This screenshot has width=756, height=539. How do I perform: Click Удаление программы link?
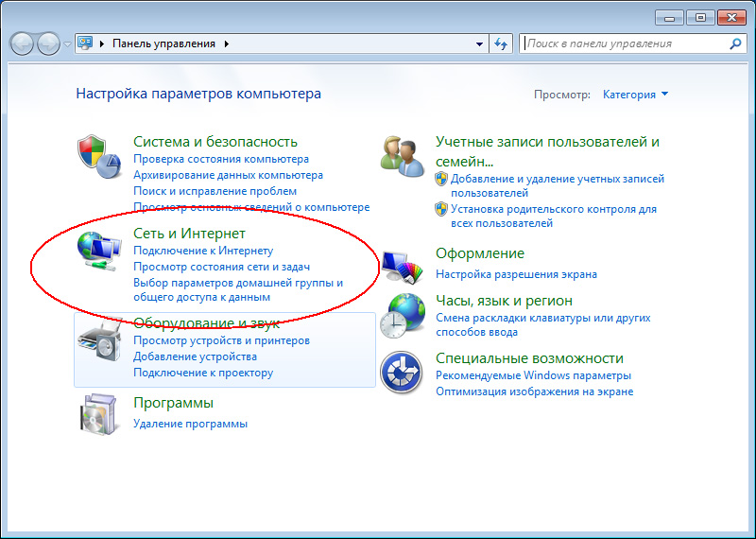190,424
